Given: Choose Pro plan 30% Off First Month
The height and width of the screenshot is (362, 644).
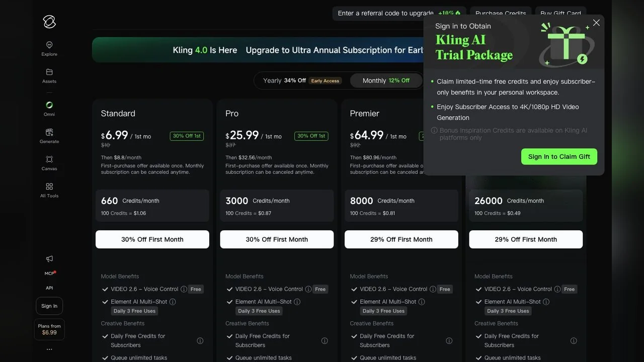Looking at the screenshot, I should pyautogui.click(x=277, y=239).
